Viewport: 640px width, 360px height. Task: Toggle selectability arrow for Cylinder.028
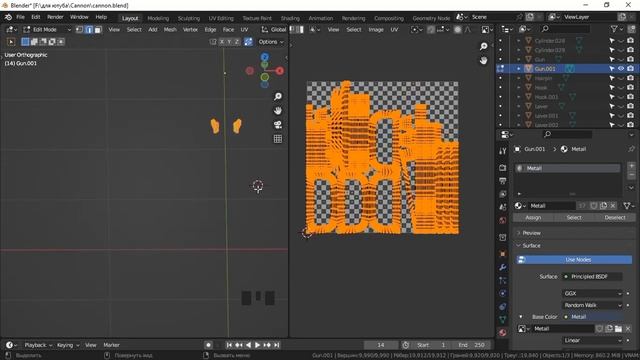pyautogui.click(x=612, y=40)
